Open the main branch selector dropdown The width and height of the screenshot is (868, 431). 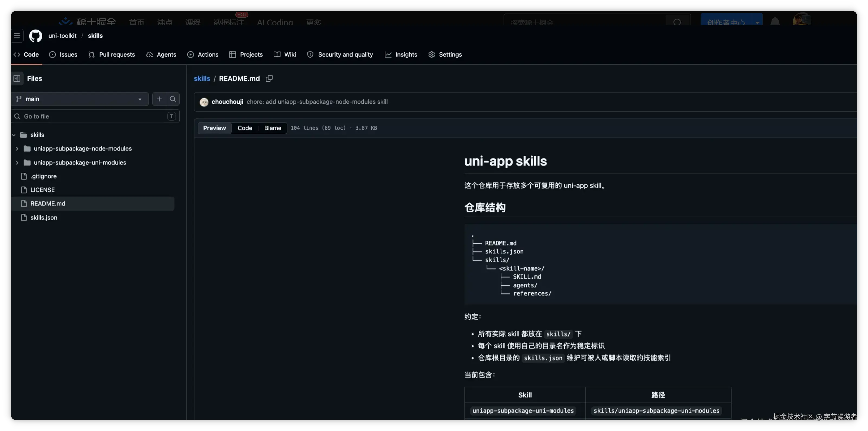pos(80,99)
